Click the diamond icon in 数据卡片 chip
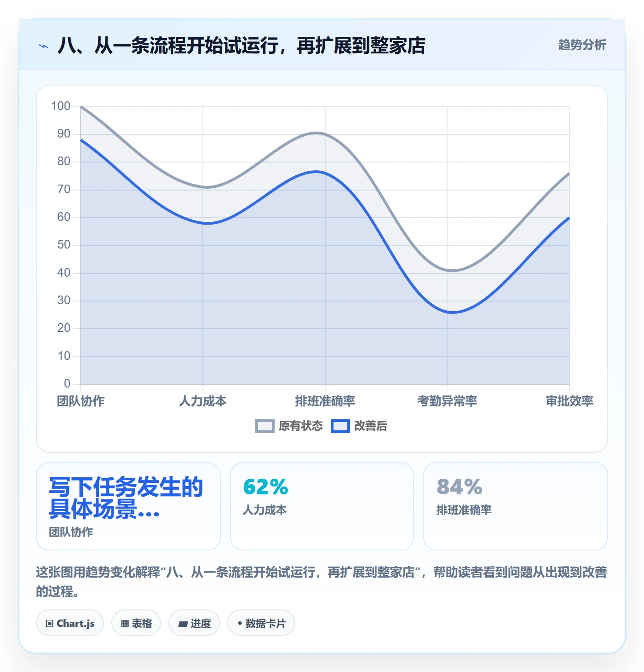The image size is (644, 672). pos(240,623)
